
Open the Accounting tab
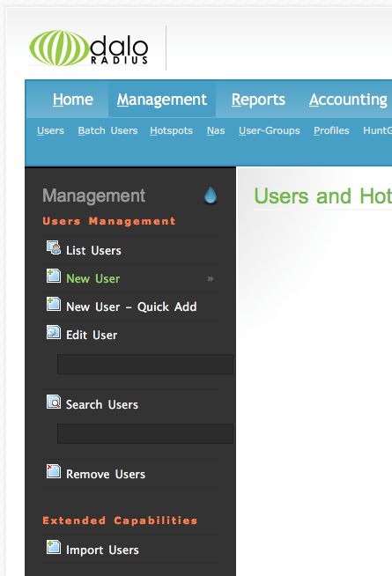(x=348, y=100)
